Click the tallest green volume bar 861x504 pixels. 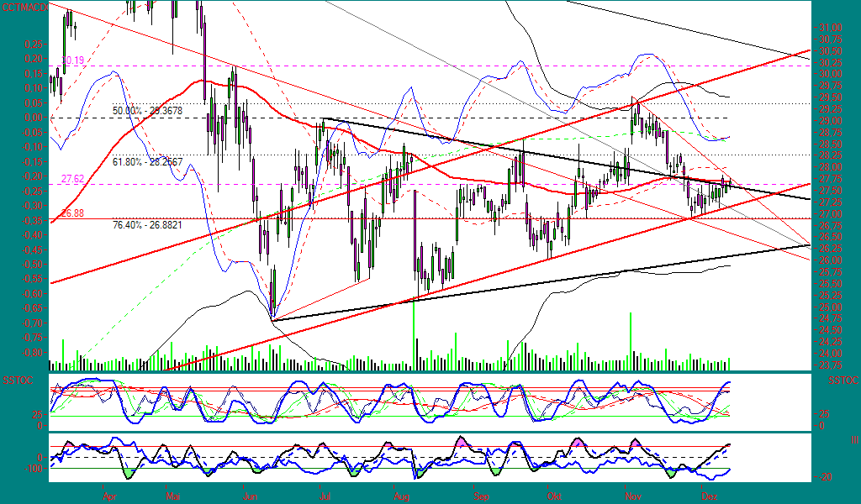415,332
